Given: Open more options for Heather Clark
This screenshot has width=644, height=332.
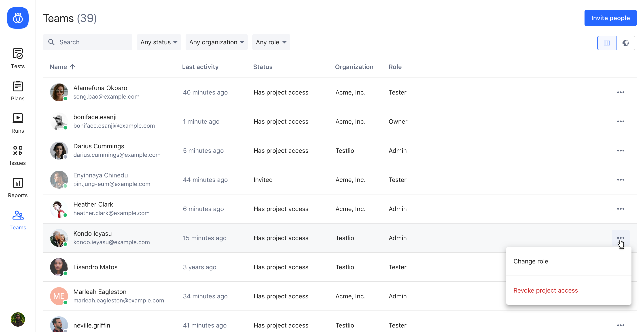Looking at the screenshot, I should click(x=621, y=209).
